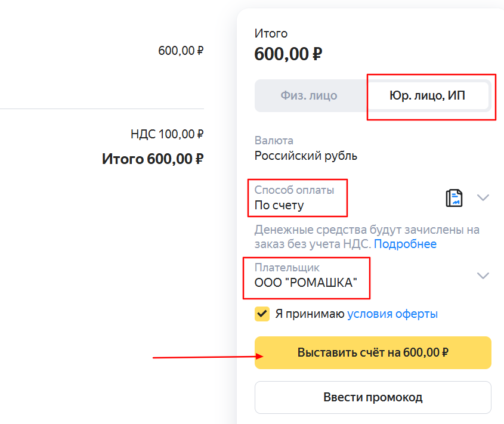
Task: Click the bold Итого 600,00 ₽ summary on left
Action: click(x=153, y=159)
